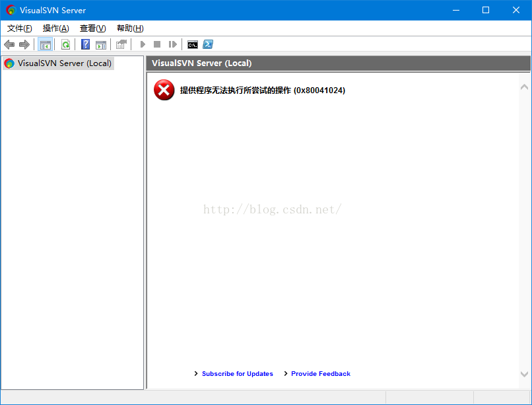The height and width of the screenshot is (405, 532).
Task: Select VisualSVN Server (Local) tree node
Action: point(58,63)
